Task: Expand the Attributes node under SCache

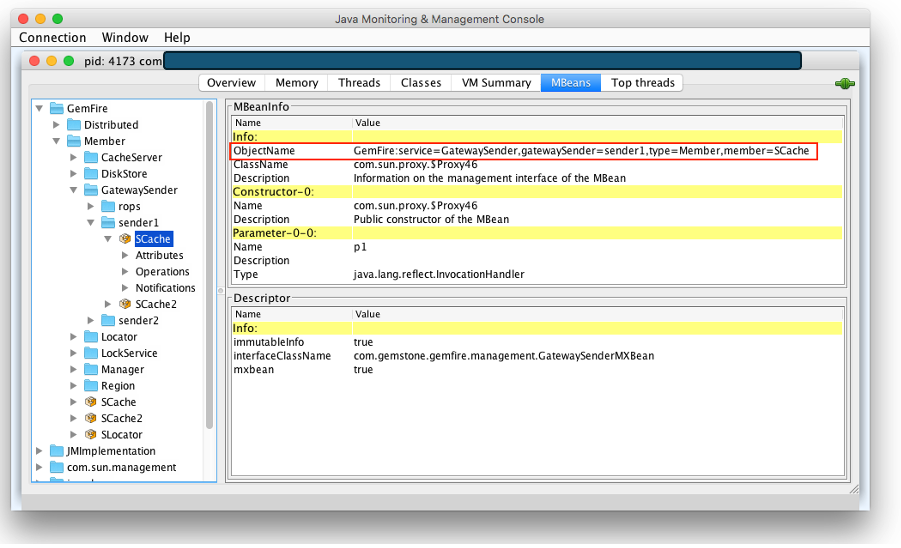Action: click(125, 256)
